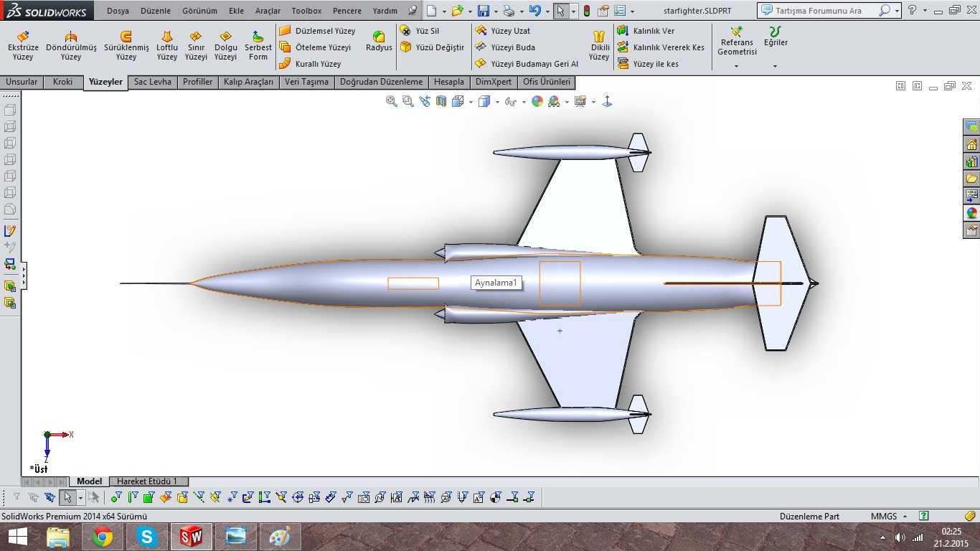
Task: Toggle the Filter Edges selection filter
Action: 132,496
